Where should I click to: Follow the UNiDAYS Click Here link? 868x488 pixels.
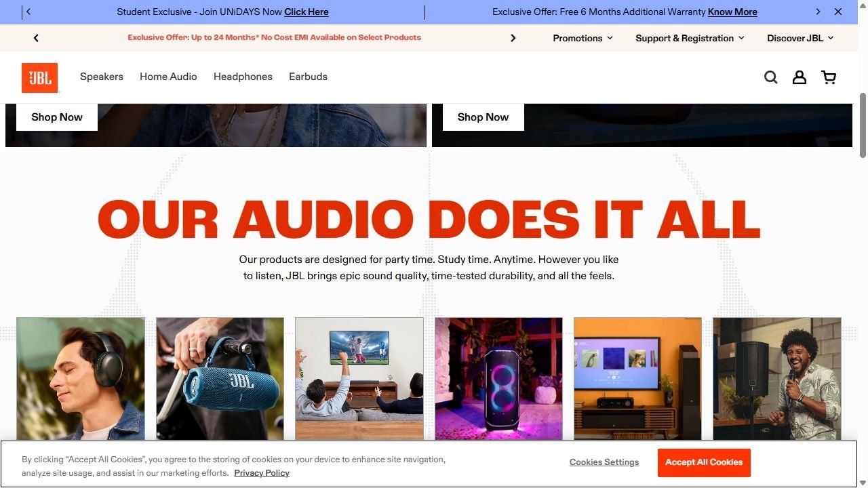point(307,12)
